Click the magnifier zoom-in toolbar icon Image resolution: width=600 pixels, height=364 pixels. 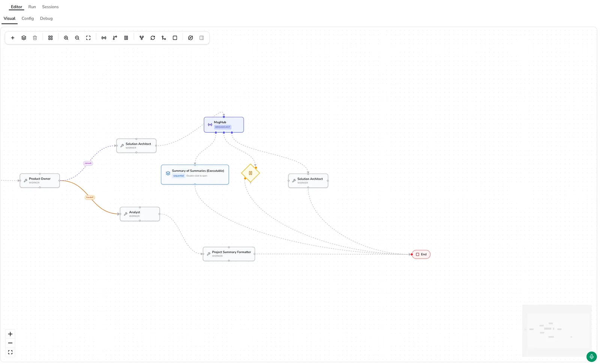[66, 38]
